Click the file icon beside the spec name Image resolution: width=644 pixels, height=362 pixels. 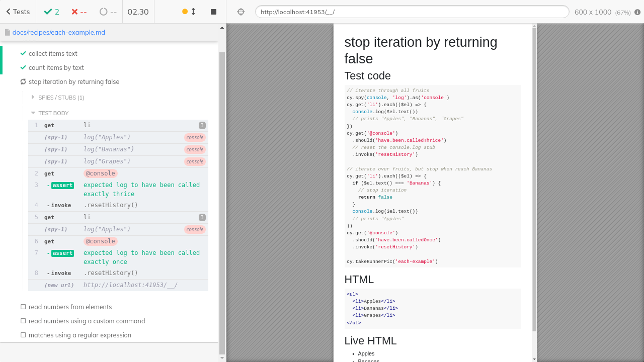7,32
